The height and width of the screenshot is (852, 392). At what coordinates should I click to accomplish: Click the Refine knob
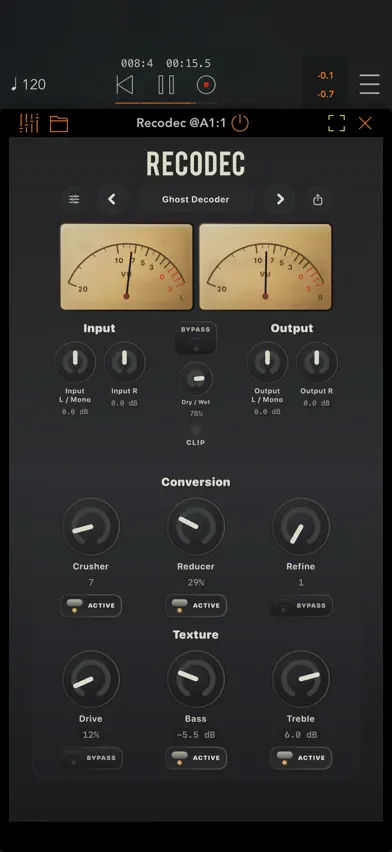pyautogui.click(x=301, y=527)
